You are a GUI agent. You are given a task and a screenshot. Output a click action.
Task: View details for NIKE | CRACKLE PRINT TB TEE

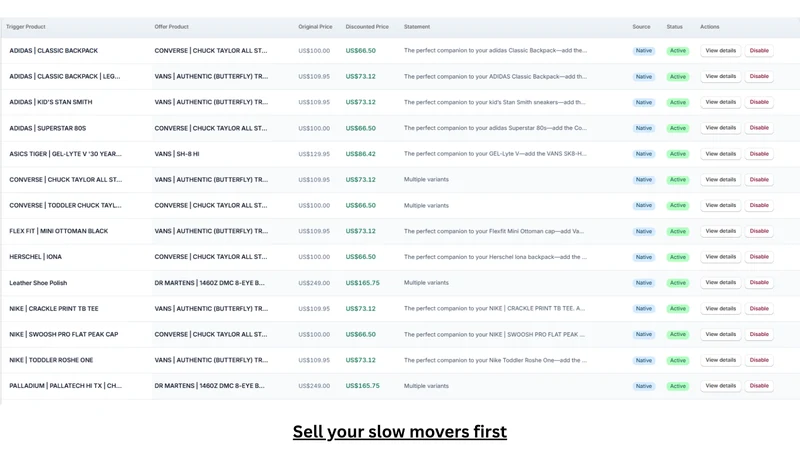pos(720,308)
